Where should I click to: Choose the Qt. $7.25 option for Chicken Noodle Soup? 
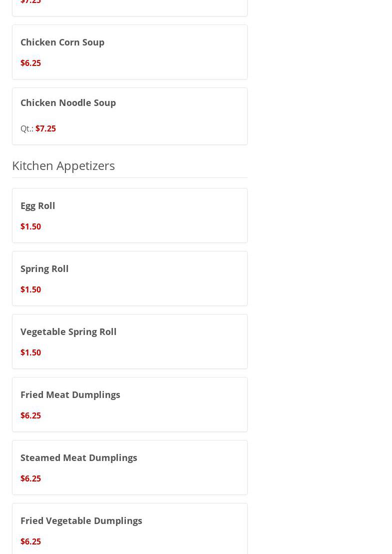(x=45, y=128)
